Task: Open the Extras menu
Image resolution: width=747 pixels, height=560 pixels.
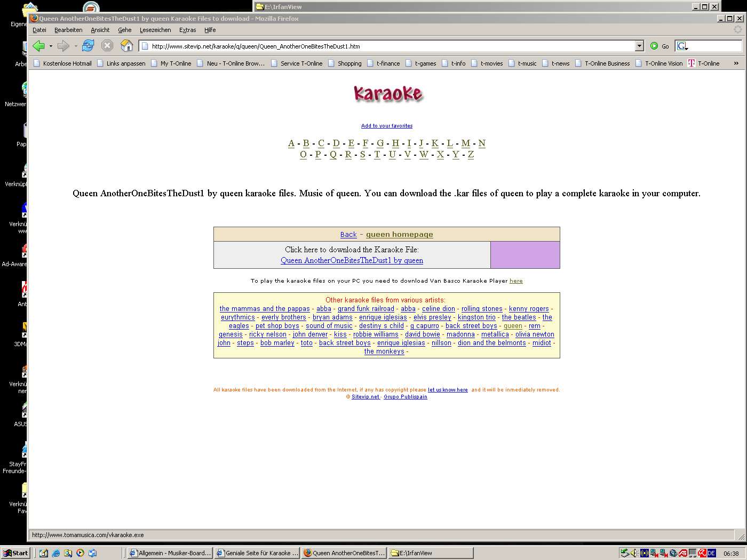Action: pyautogui.click(x=187, y=30)
